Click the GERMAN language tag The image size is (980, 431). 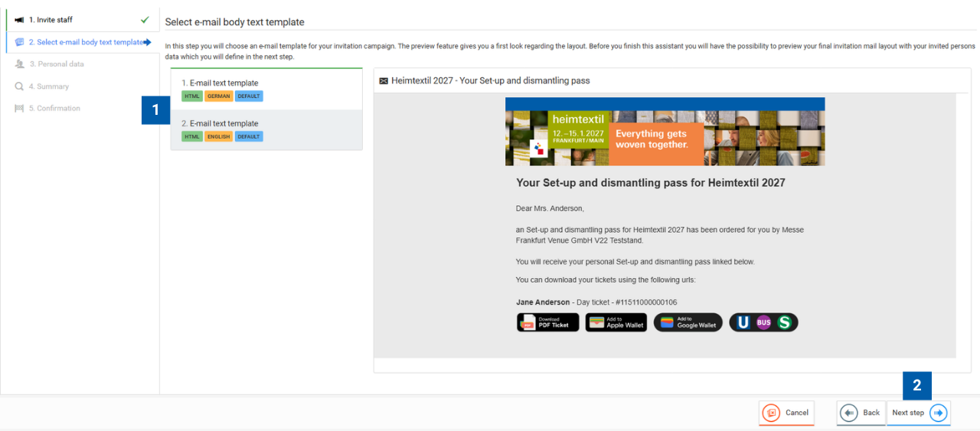[219, 96]
